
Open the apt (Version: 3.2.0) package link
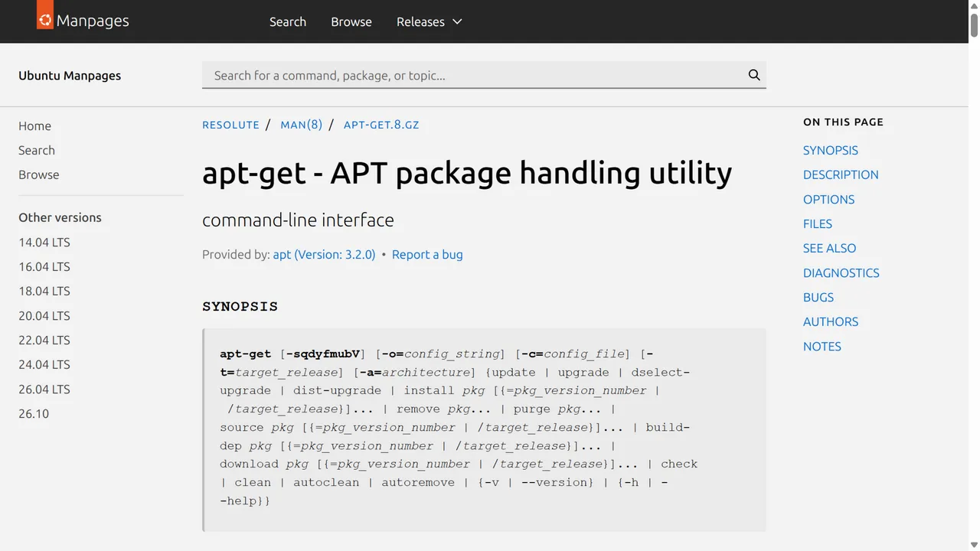(x=324, y=254)
